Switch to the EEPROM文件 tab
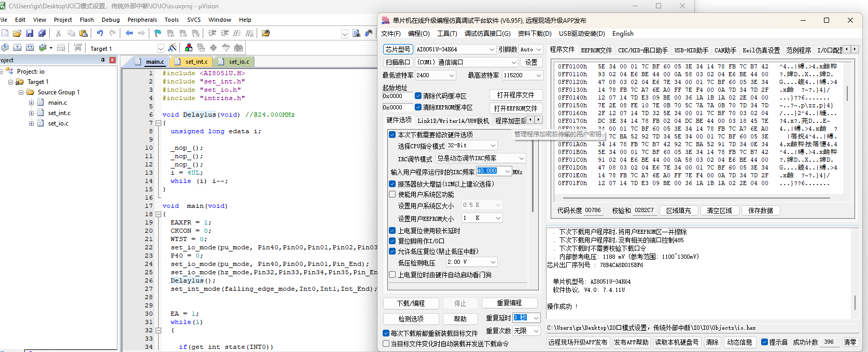 596,50
